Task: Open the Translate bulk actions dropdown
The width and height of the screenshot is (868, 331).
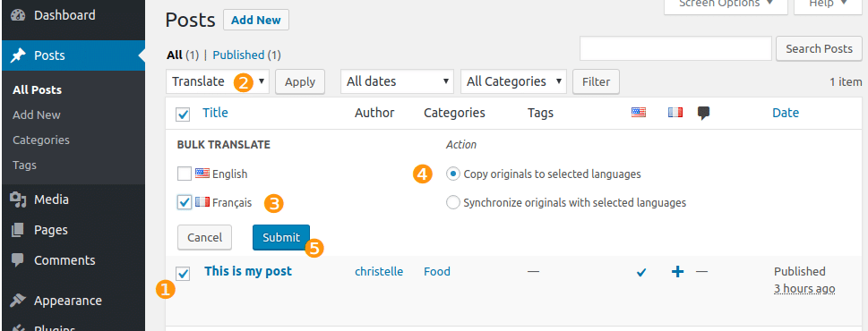Action: click(x=218, y=81)
